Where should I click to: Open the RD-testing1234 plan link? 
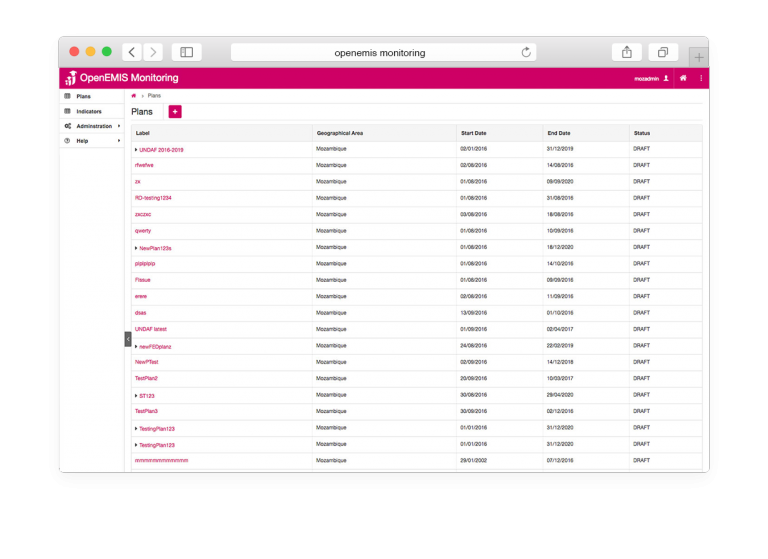[153, 198]
